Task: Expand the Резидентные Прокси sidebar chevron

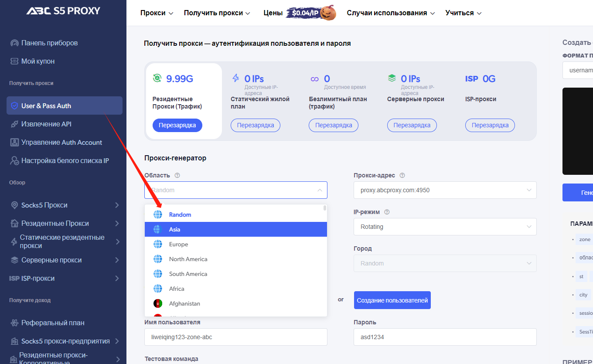Action: pos(117,224)
